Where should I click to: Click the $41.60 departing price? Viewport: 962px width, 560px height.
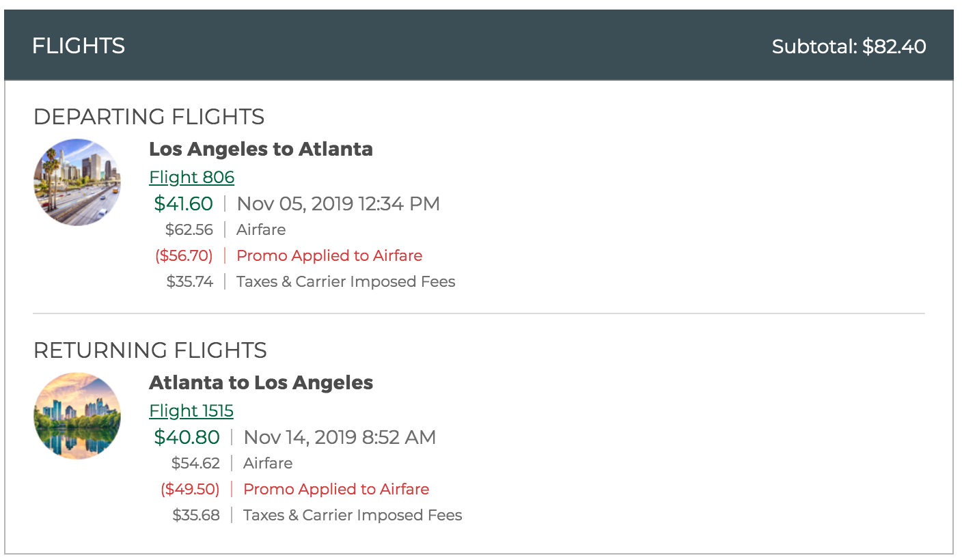[184, 204]
